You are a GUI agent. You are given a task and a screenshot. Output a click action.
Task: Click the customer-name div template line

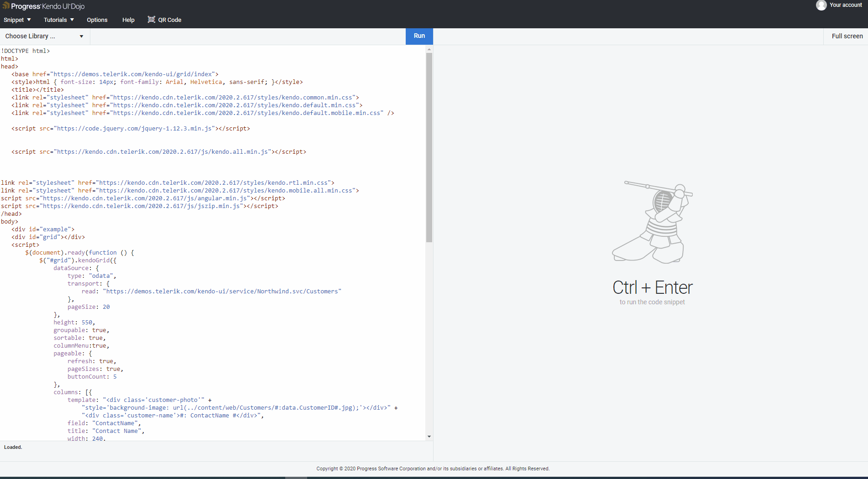pos(173,416)
